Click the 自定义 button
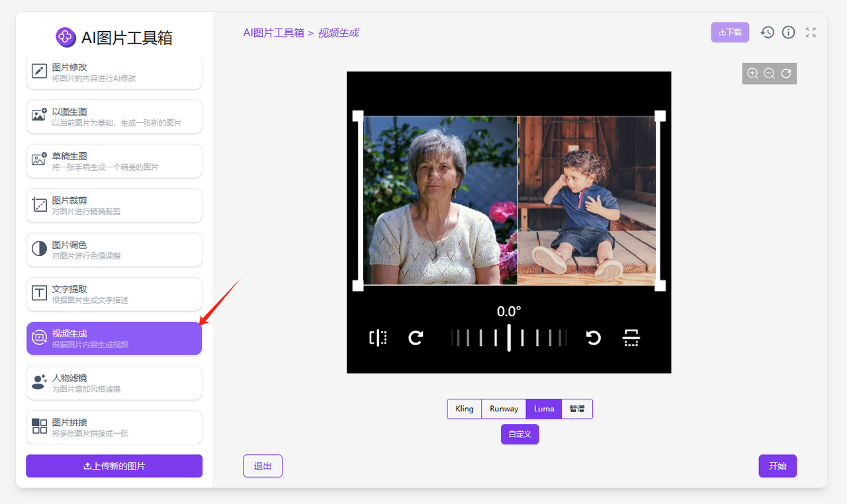Image resolution: width=847 pixels, height=504 pixels. pos(520,435)
